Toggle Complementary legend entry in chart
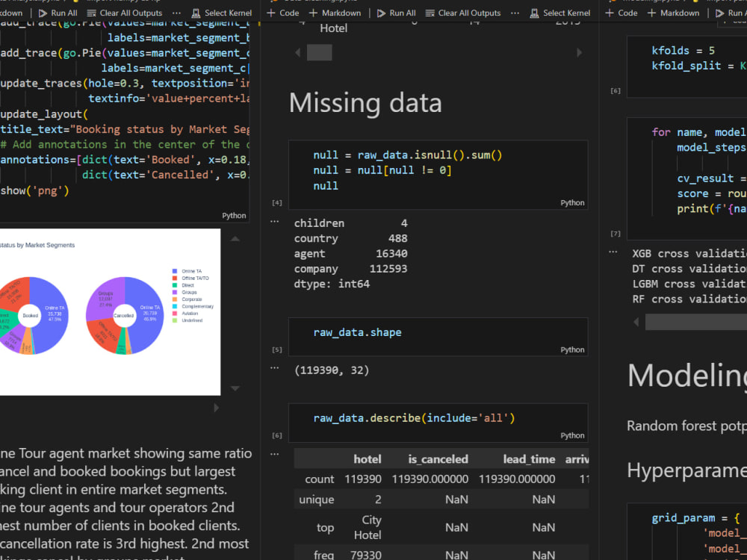The image size is (747, 560). tap(193, 307)
